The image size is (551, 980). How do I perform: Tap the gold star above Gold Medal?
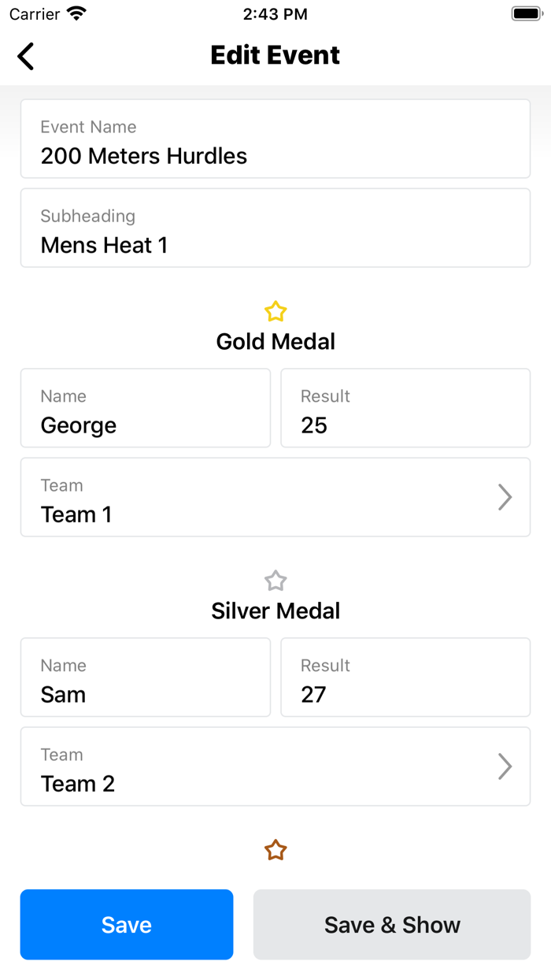275,311
